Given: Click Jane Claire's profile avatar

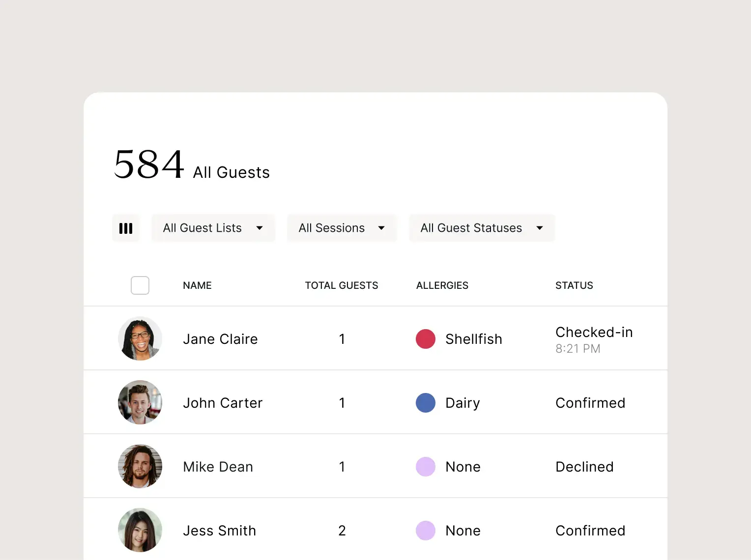Looking at the screenshot, I should pyautogui.click(x=140, y=338).
